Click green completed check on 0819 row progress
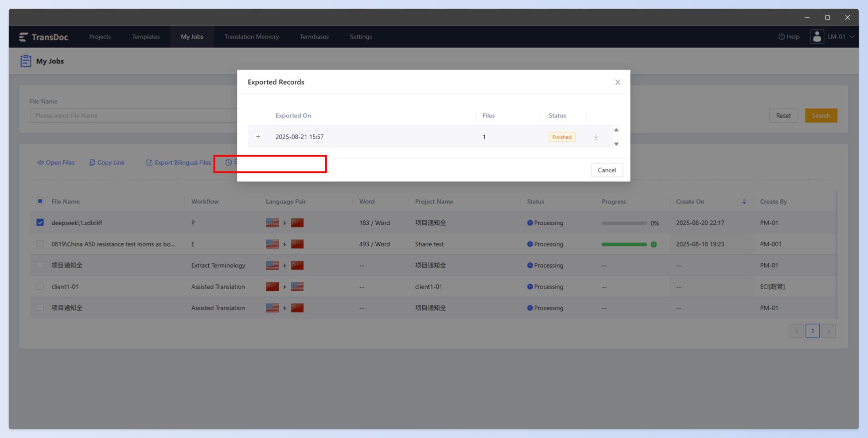The height and width of the screenshot is (438, 868). coord(654,244)
